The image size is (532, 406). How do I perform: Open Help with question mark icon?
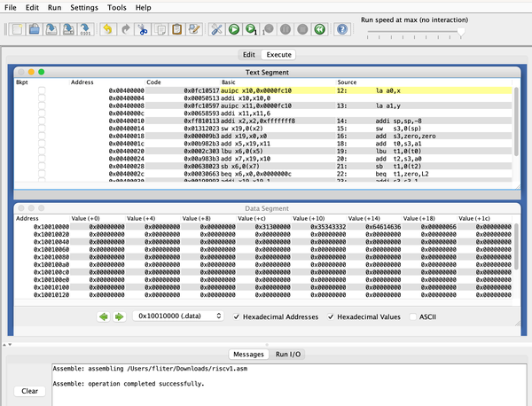(341, 29)
